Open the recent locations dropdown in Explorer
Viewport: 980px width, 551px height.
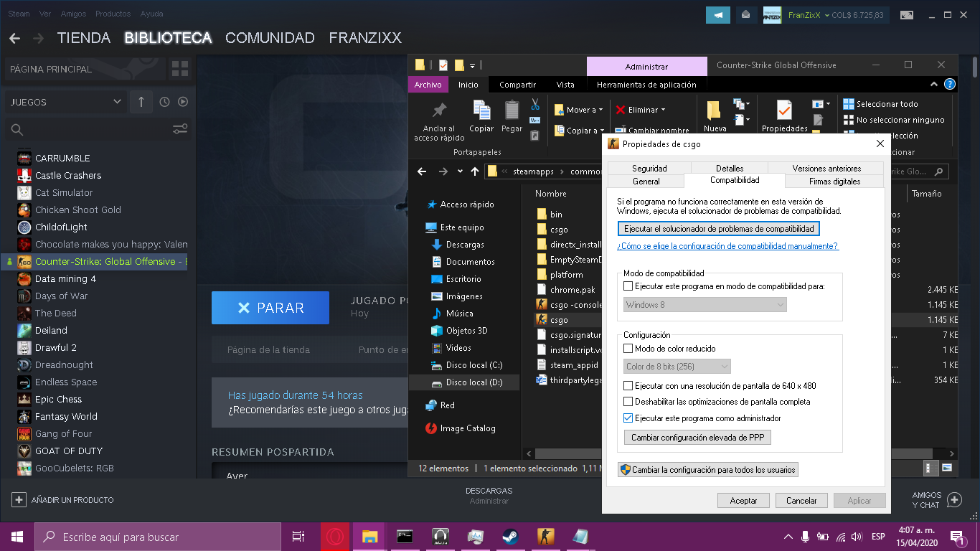(460, 171)
